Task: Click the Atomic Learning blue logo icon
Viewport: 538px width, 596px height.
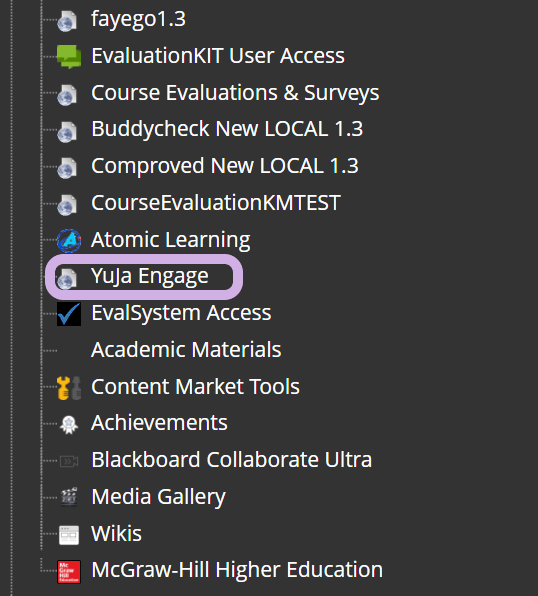Action: [x=69, y=241]
